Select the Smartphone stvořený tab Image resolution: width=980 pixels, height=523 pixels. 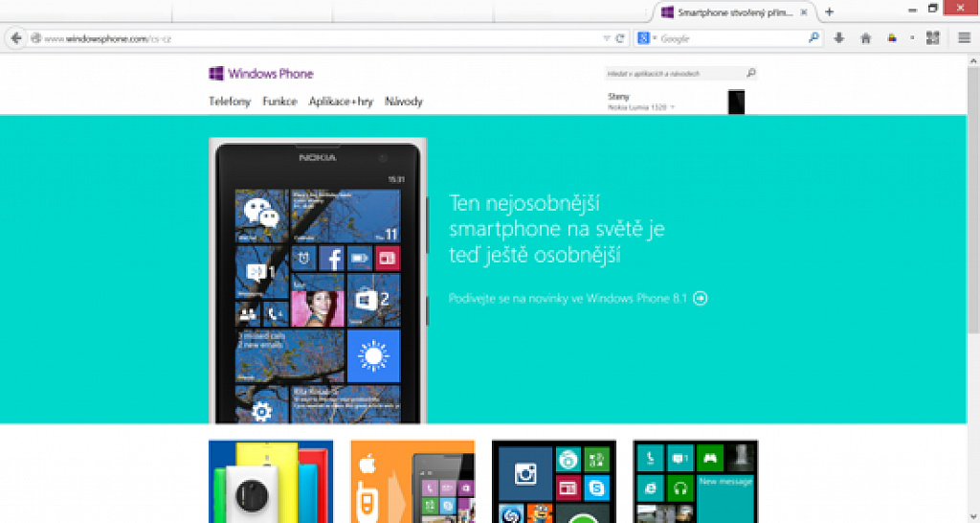tap(734, 11)
